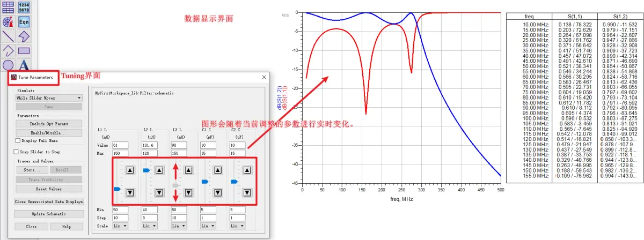Click the L1.L Value field showing 81

click(x=120, y=145)
